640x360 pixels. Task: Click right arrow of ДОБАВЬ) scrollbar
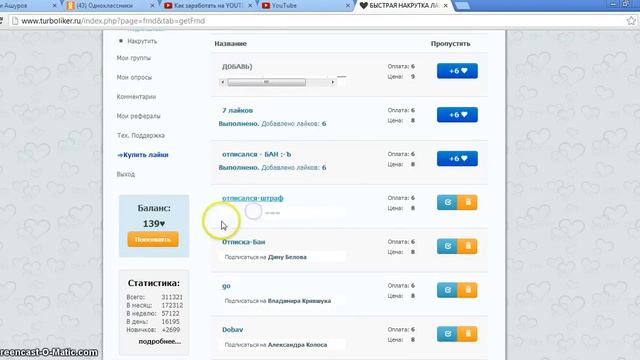point(333,82)
